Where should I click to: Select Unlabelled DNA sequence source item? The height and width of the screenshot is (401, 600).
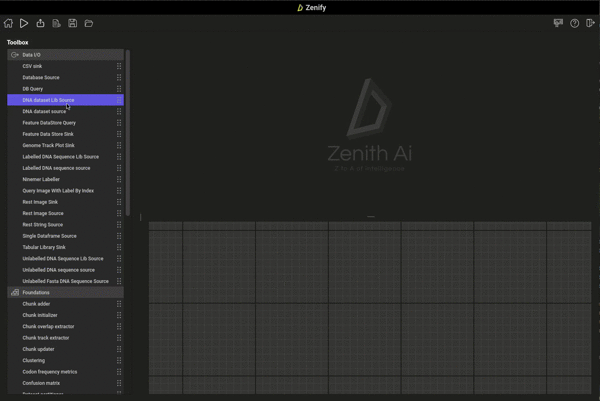[65, 270]
